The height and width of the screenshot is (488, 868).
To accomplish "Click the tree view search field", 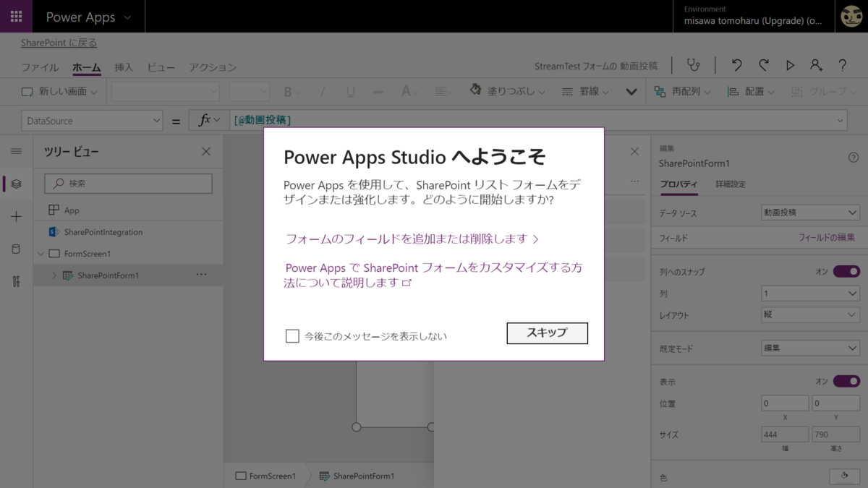I will click(128, 184).
